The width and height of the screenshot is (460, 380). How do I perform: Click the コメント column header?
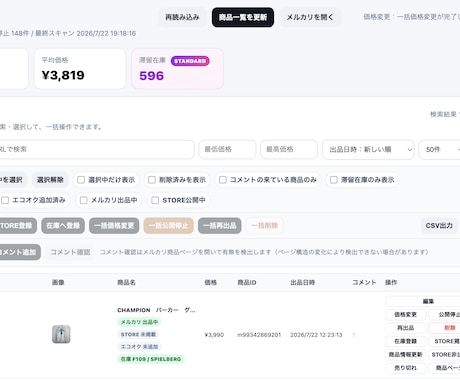coord(364,283)
